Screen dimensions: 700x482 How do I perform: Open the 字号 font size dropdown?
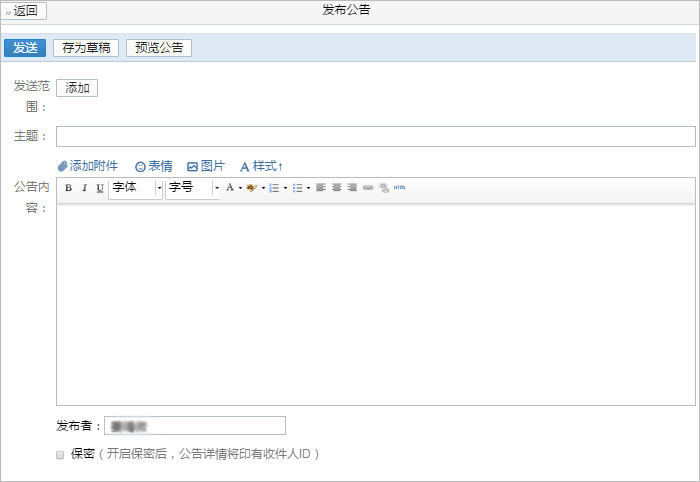pos(193,188)
